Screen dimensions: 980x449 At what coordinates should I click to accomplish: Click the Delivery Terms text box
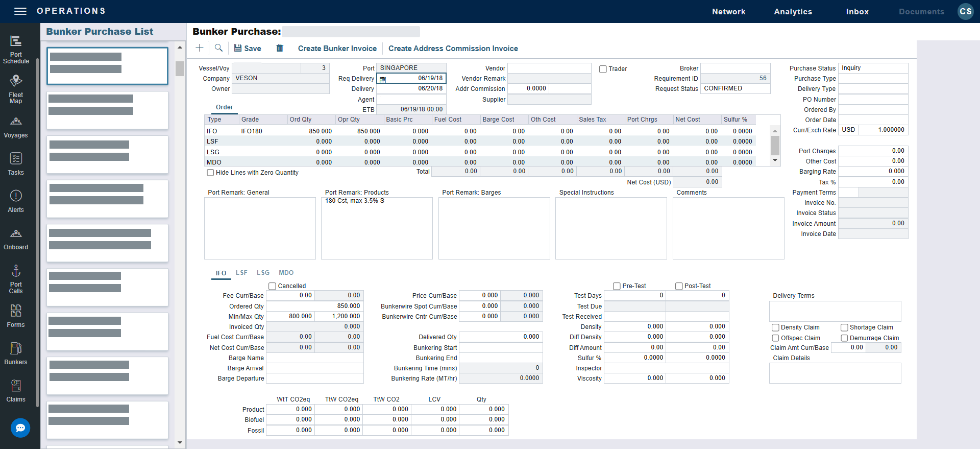[835, 311]
